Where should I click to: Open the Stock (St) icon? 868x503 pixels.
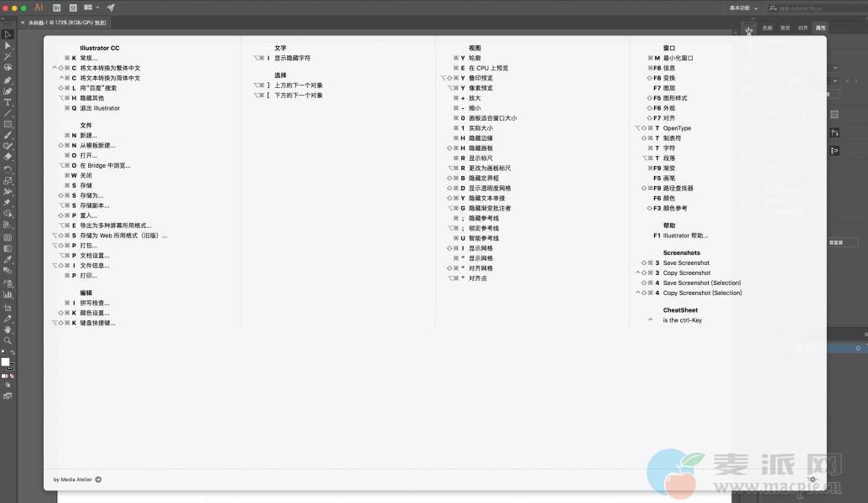(72, 8)
